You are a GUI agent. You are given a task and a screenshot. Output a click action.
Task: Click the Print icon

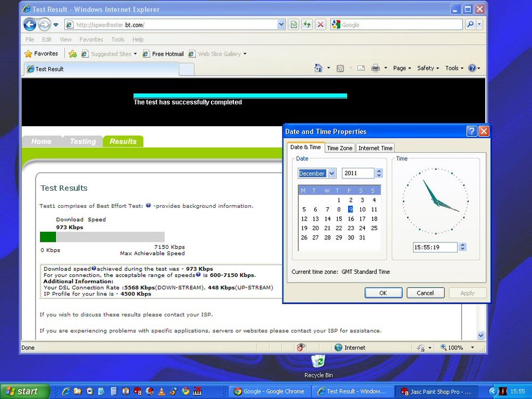click(375, 68)
